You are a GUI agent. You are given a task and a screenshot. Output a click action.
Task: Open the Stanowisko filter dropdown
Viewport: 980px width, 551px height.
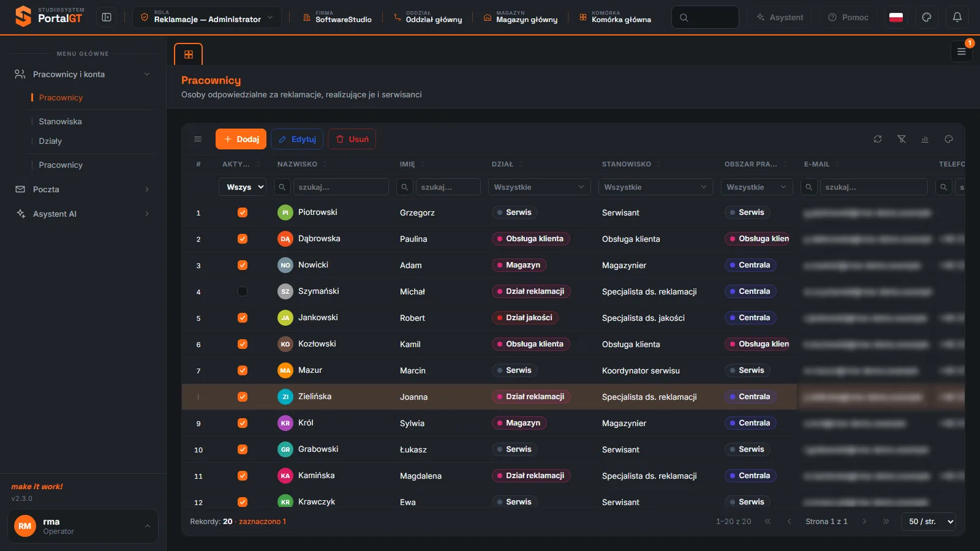pos(655,187)
